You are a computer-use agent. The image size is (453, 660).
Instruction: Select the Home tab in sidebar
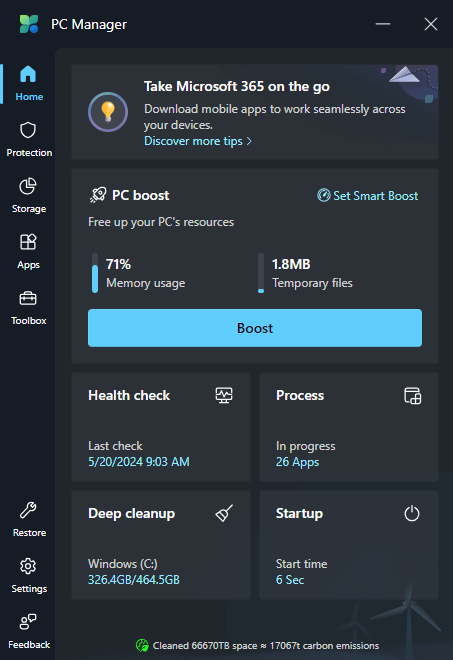pos(28,83)
